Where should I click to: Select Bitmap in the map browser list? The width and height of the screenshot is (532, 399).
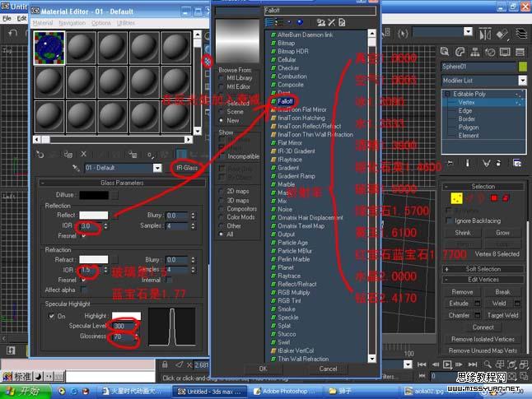click(286, 43)
